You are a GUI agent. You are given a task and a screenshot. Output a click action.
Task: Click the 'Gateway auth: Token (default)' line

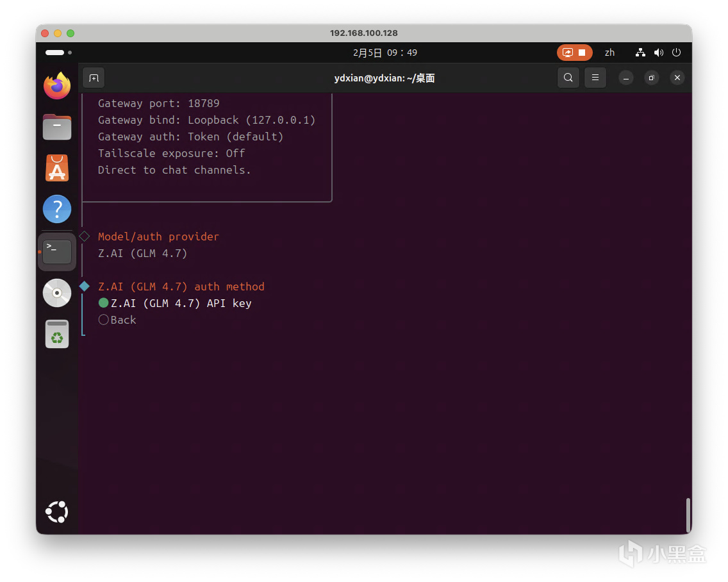[x=190, y=137]
